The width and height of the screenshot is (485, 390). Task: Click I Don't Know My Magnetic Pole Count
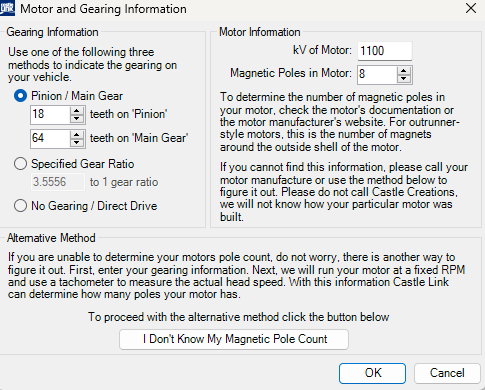tap(234, 339)
